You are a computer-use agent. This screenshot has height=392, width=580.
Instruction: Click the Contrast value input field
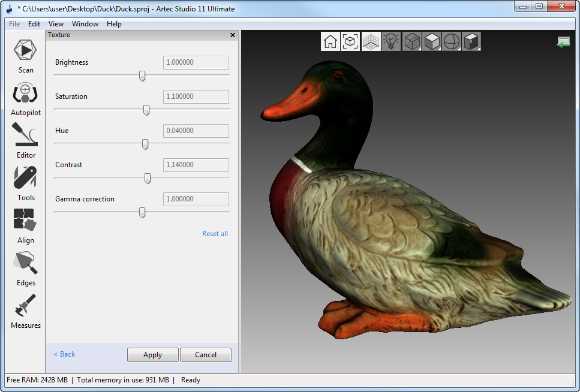tap(196, 165)
